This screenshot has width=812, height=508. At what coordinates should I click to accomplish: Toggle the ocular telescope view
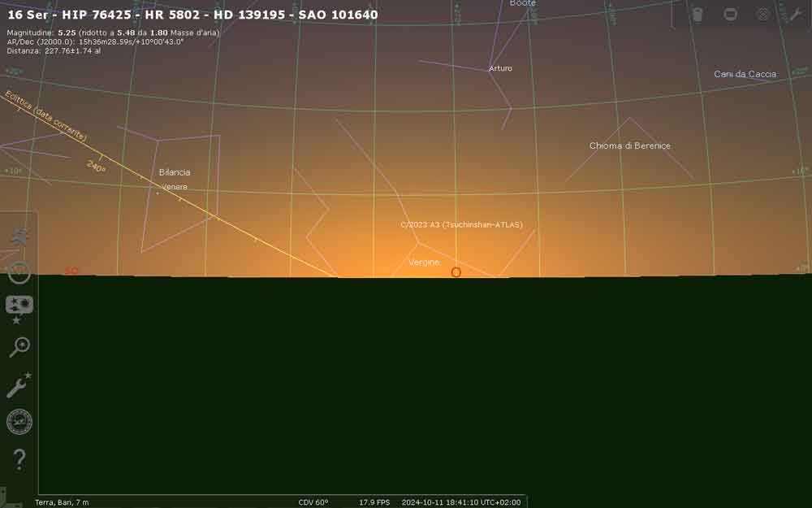[698, 14]
